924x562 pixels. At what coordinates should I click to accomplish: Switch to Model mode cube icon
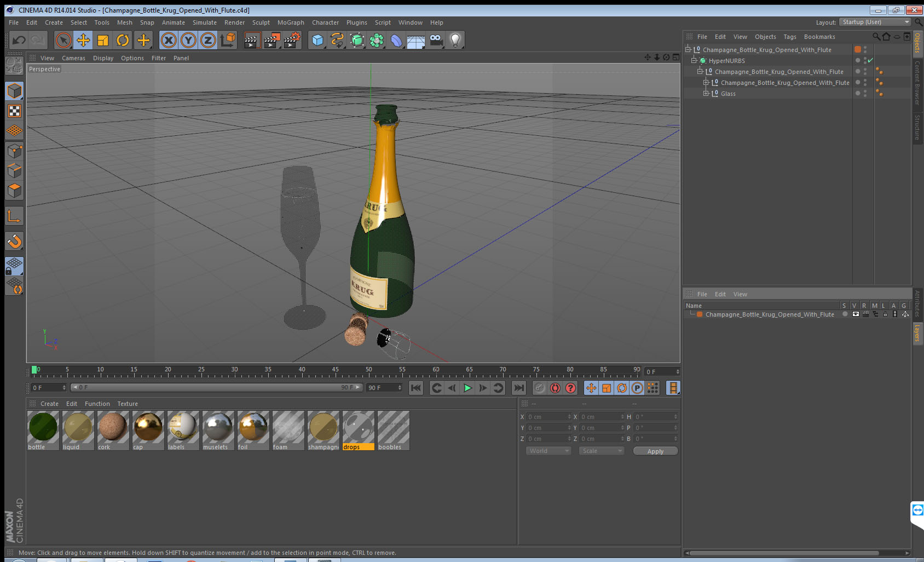[14, 91]
